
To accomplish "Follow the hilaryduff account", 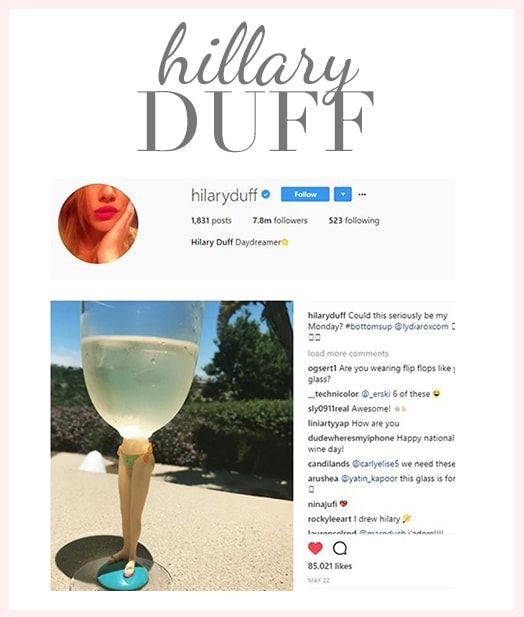I will coord(305,194).
